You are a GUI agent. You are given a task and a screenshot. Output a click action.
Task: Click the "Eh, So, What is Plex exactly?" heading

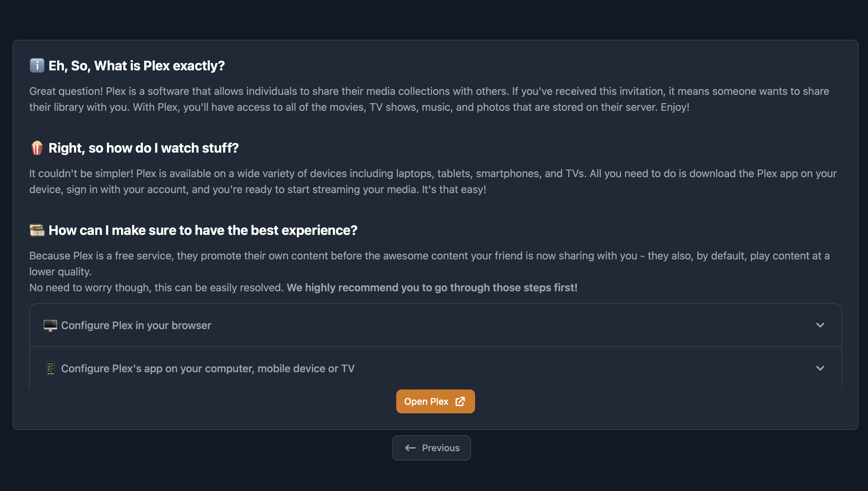pyautogui.click(x=137, y=66)
